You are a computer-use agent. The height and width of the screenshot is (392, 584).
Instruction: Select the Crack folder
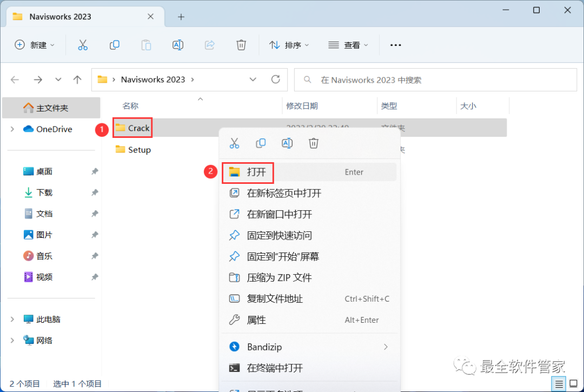132,128
